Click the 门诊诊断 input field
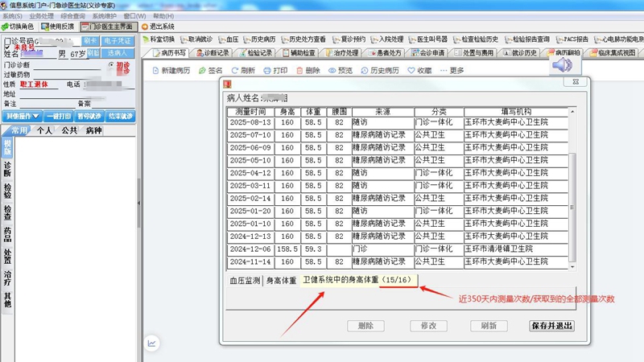This screenshot has height=362, width=644. 67,65
